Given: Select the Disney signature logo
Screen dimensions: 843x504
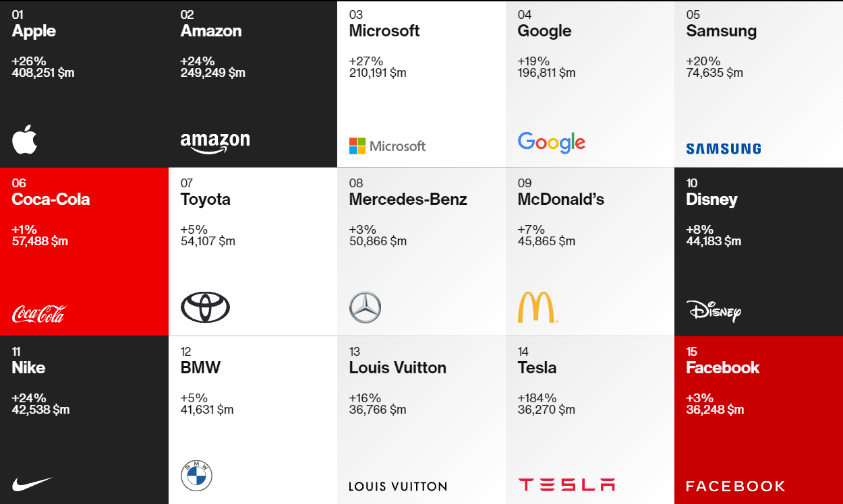Looking at the screenshot, I should pos(714,311).
